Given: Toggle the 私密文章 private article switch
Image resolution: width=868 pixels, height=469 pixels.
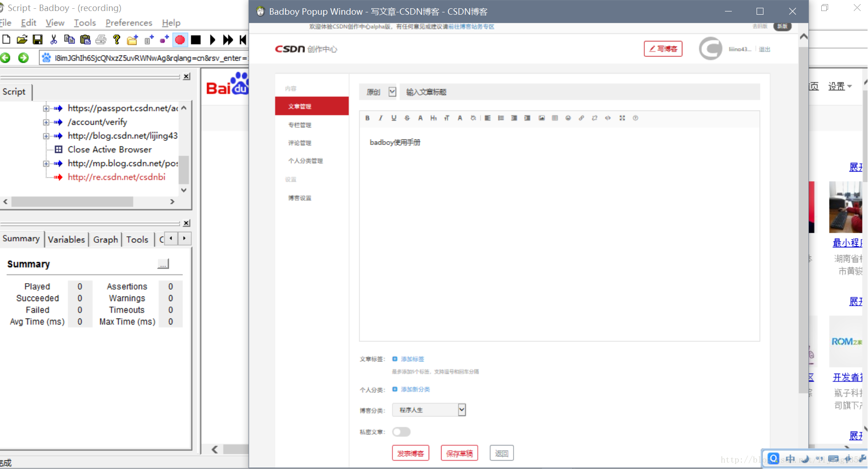Looking at the screenshot, I should click(401, 432).
